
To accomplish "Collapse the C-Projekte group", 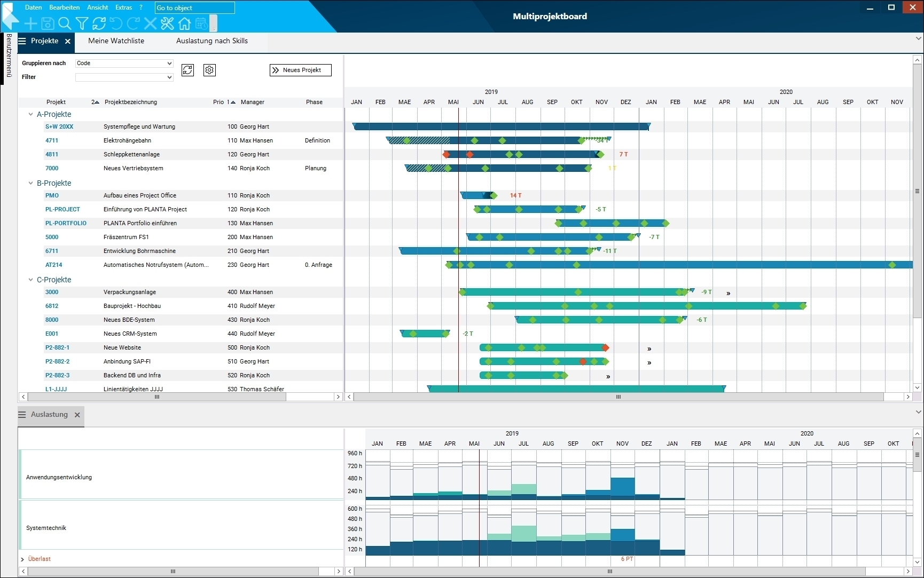I will (x=30, y=280).
